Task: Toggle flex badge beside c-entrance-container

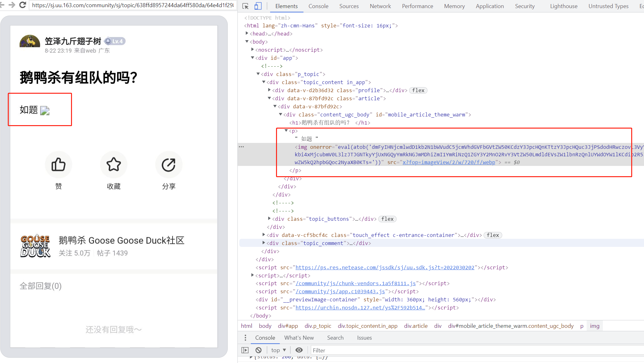Action: (x=493, y=235)
